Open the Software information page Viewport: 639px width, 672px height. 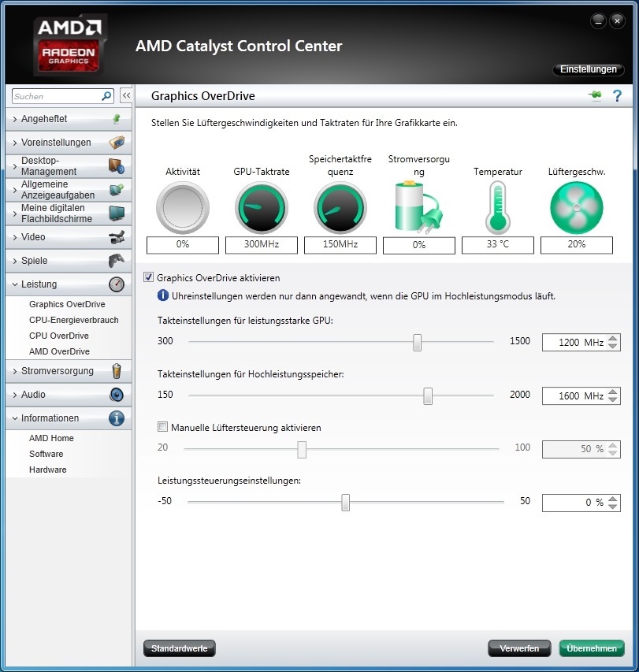(x=46, y=454)
